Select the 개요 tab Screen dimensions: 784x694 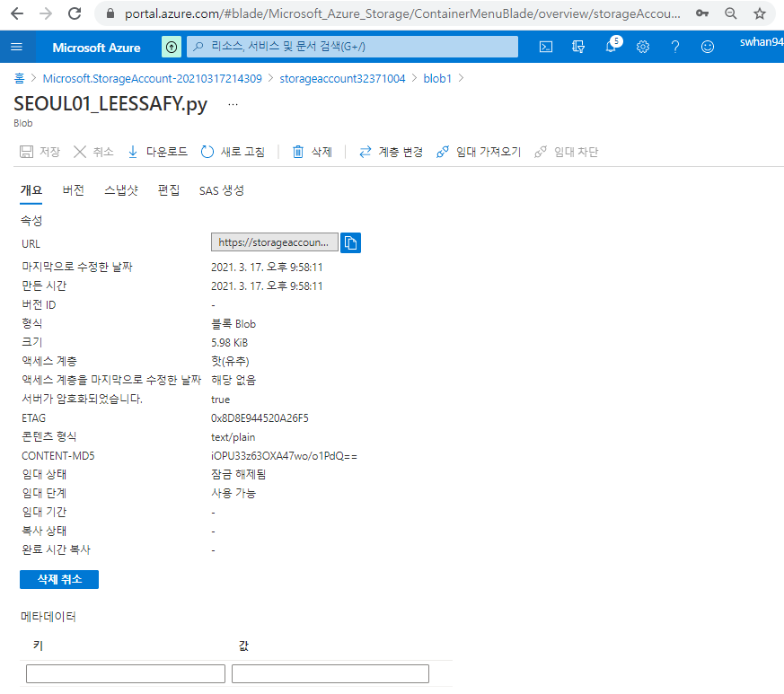pos(31,190)
